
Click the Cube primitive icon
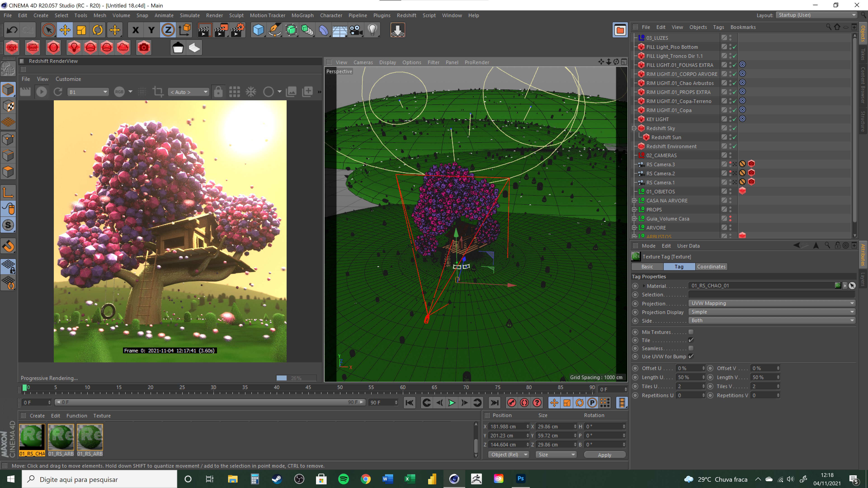(258, 30)
